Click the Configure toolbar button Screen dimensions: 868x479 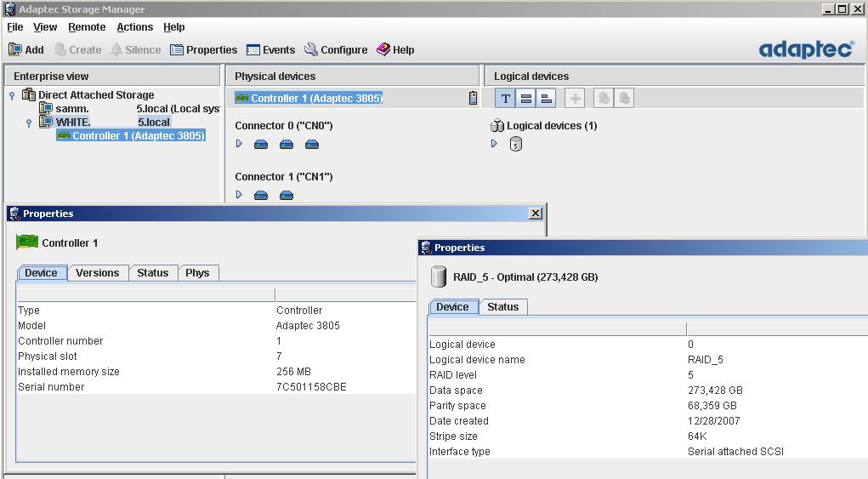click(x=336, y=50)
